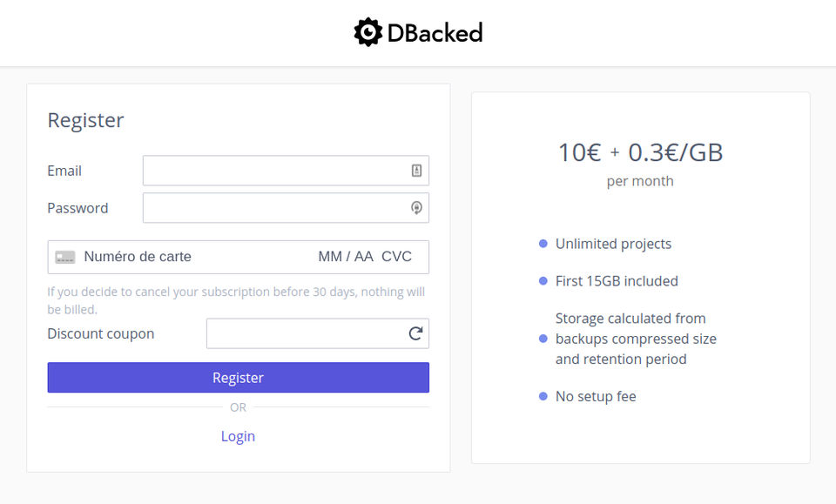The height and width of the screenshot is (504, 836).
Task: Click the bullet dot beside First 15GB included
Action: (543, 281)
